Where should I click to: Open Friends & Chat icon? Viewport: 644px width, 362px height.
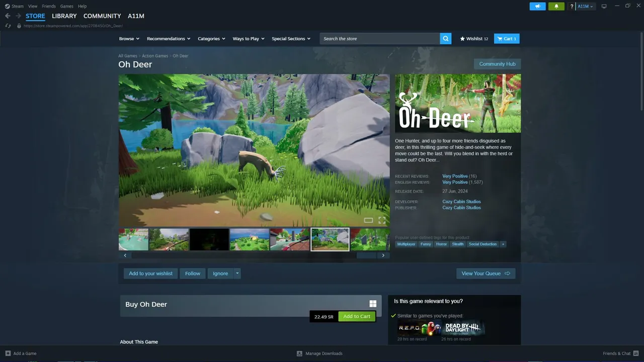636,353
